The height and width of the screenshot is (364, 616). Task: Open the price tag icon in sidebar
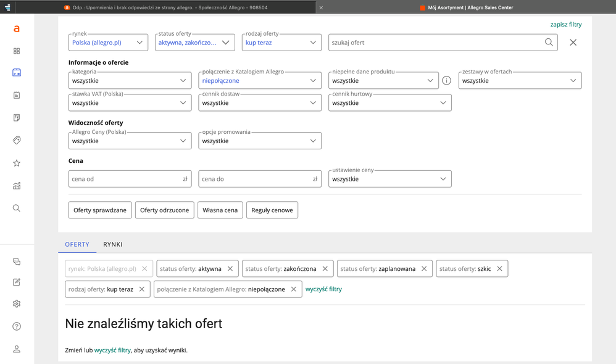pyautogui.click(x=17, y=140)
